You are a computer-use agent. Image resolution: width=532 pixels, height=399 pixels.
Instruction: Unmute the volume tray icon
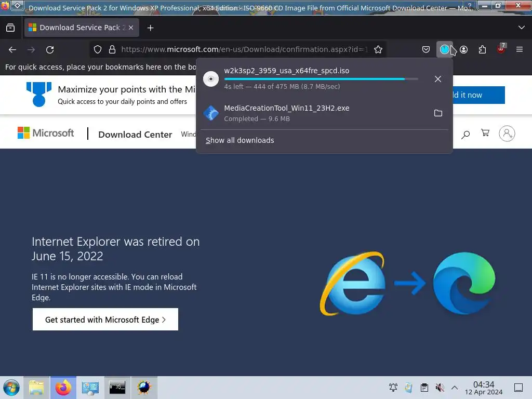click(x=440, y=388)
